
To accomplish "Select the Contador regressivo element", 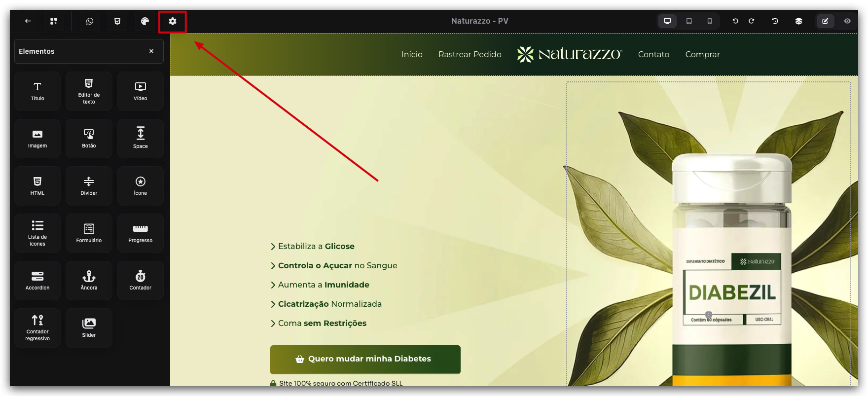I will pyautogui.click(x=37, y=328).
